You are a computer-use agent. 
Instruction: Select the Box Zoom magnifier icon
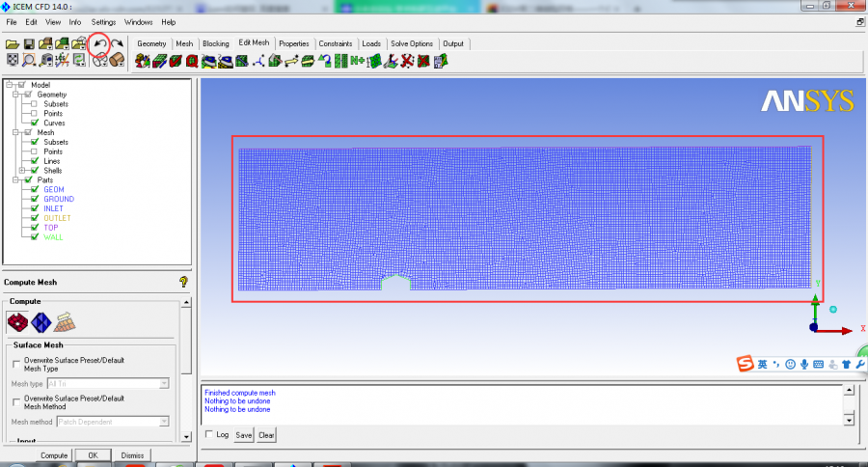29,60
